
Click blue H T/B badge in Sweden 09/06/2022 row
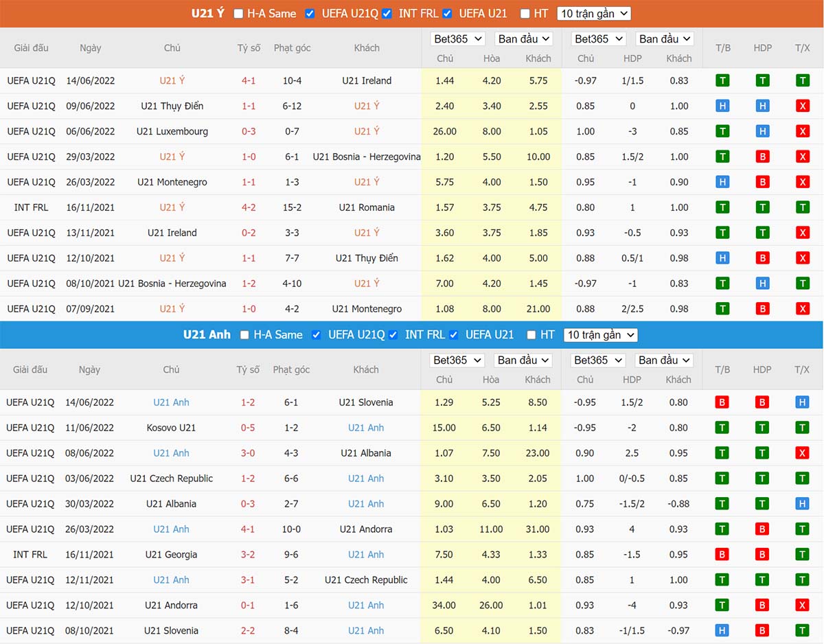[722, 106]
